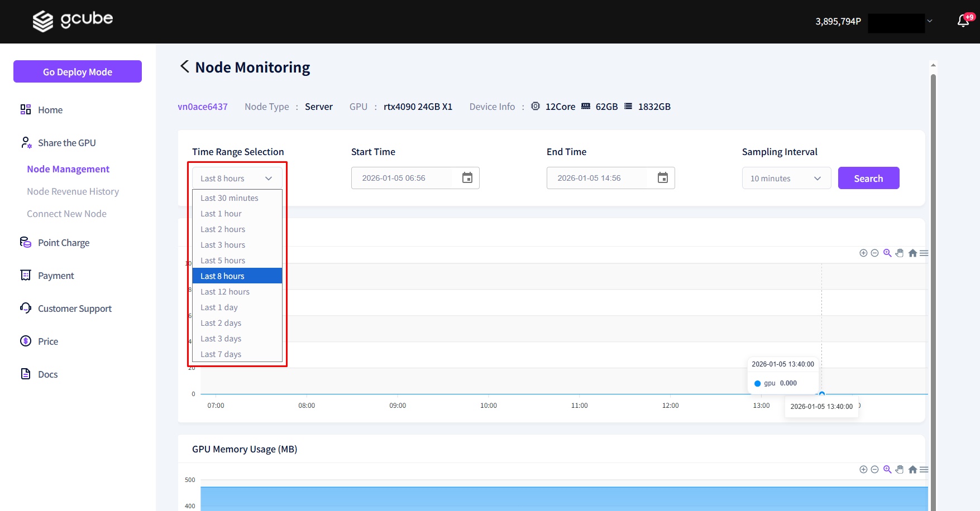Pick Last 12 hours time range
The height and width of the screenshot is (511, 980).
click(225, 292)
